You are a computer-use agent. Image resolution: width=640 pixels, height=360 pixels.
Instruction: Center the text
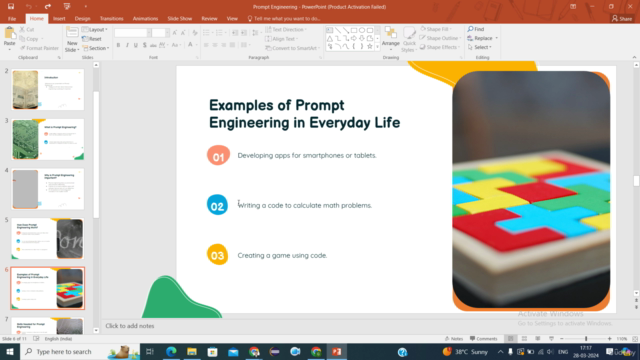point(215,45)
